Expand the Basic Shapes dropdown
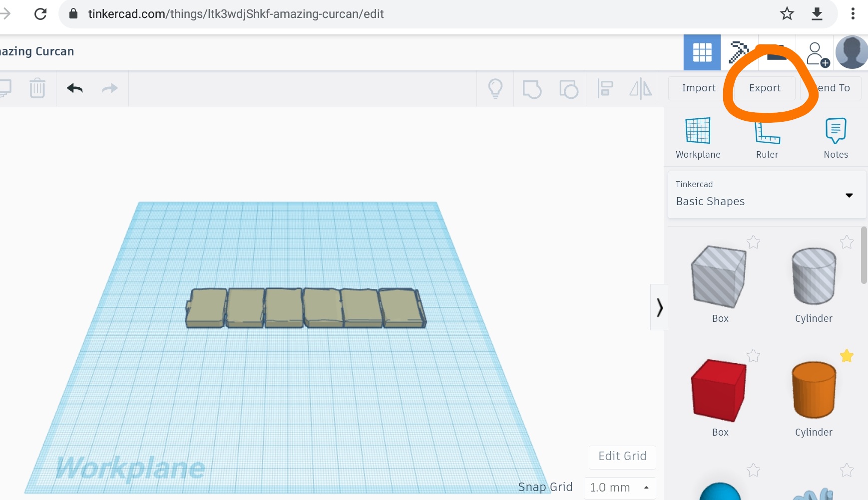Screen dimensions: 868x500 (x=849, y=195)
